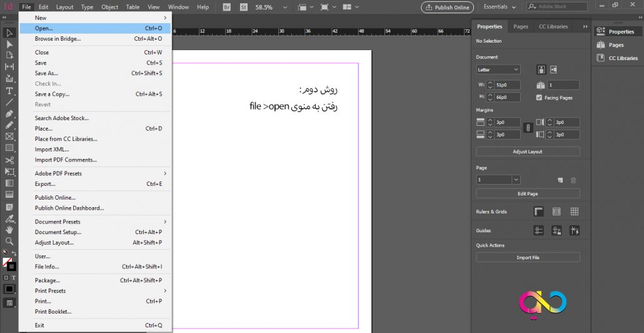
Task: Open page number dropdown in Page section
Action: pos(516,180)
